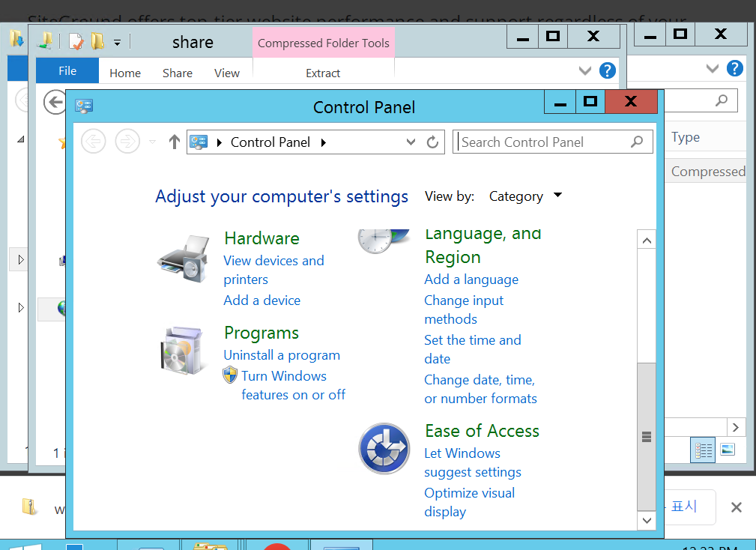Click the Control Panel icon in address bar
Image resolution: width=756 pixels, height=550 pixels.
(199, 142)
